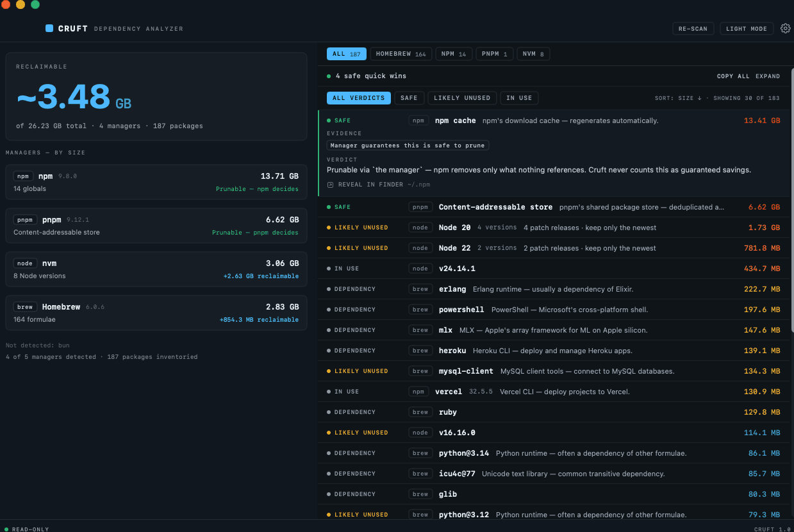Click the 13.41 GB size value
Viewport: 794px width, 532px height.
762,121
